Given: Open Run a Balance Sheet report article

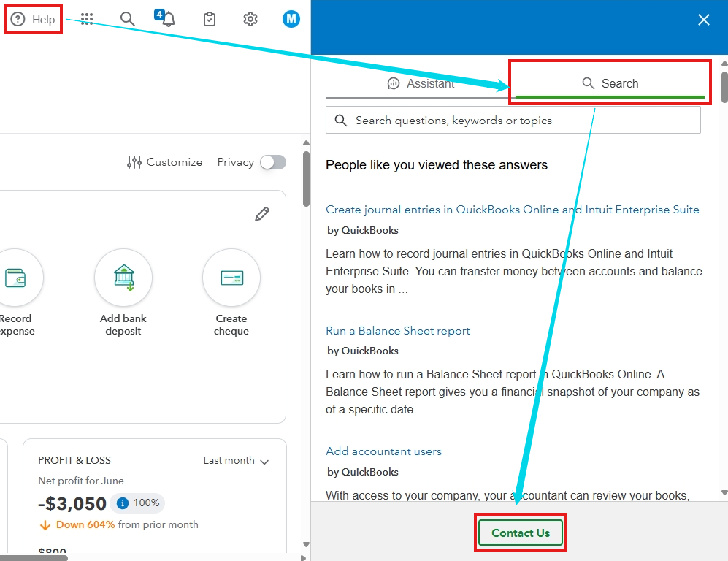Looking at the screenshot, I should (397, 331).
